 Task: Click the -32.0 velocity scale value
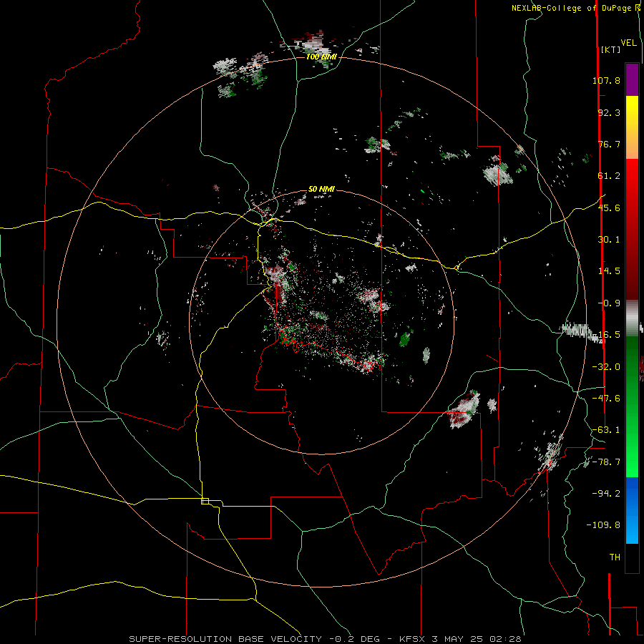click(606, 367)
